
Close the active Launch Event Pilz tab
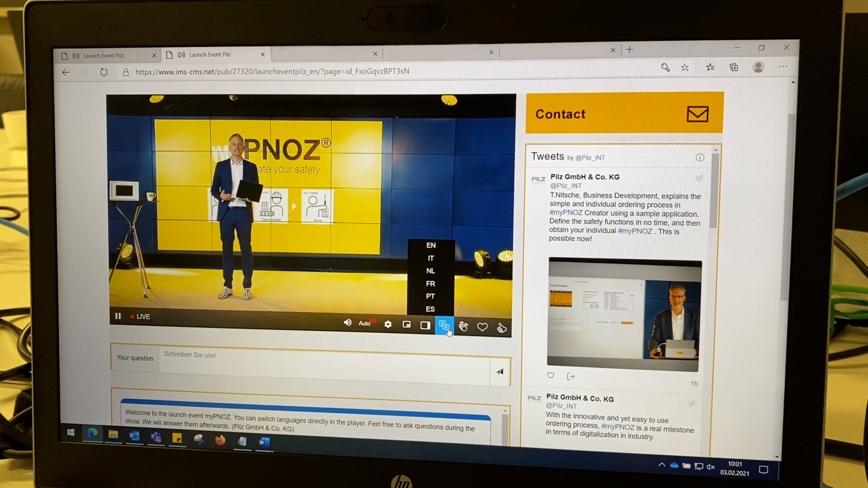[263, 54]
